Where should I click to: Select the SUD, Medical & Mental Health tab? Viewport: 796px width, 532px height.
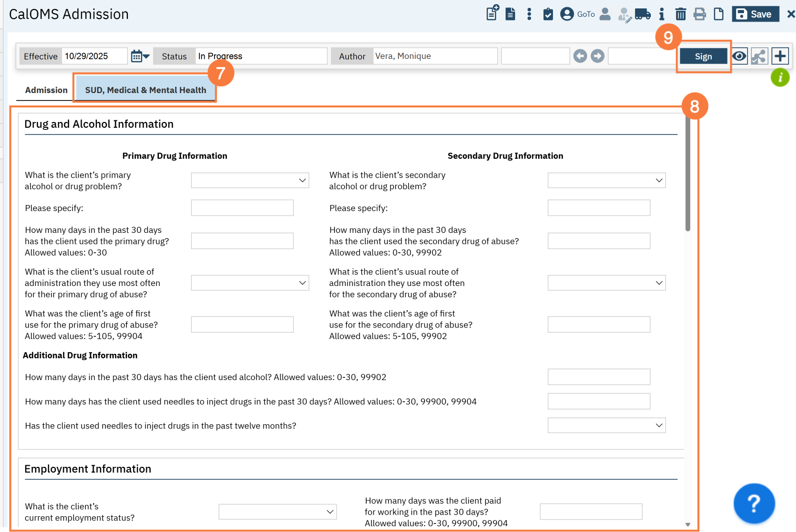click(x=145, y=90)
